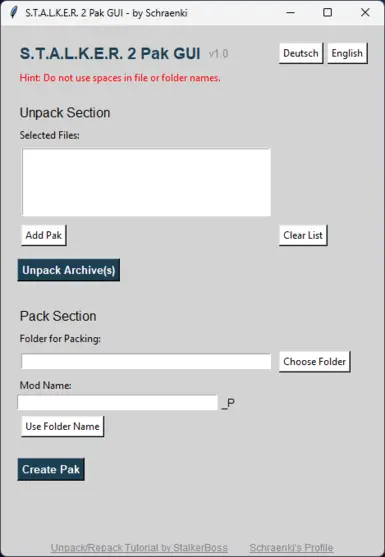Minimize the Pak GUI window
Image resolution: width=385 pixels, height=557 pixels.
point(291,13)
